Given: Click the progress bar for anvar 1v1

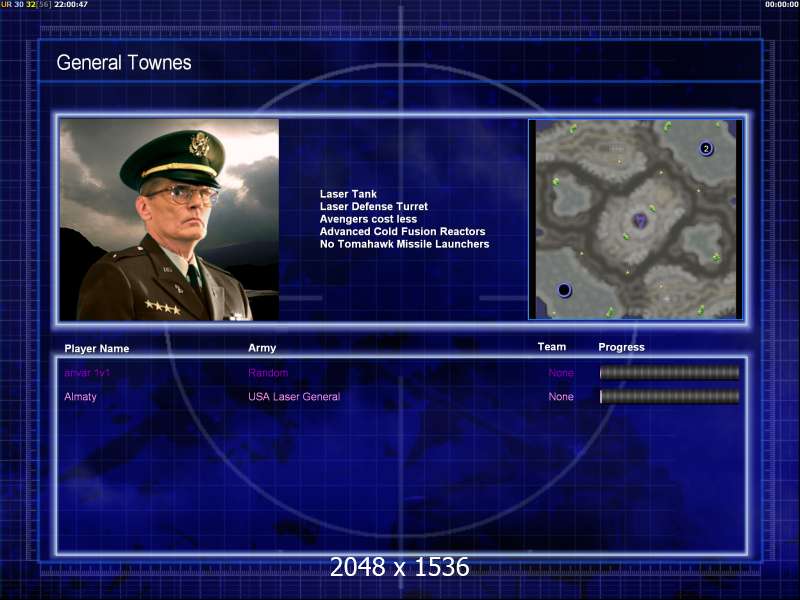Looking at the screenshot, I should (669, 373).
